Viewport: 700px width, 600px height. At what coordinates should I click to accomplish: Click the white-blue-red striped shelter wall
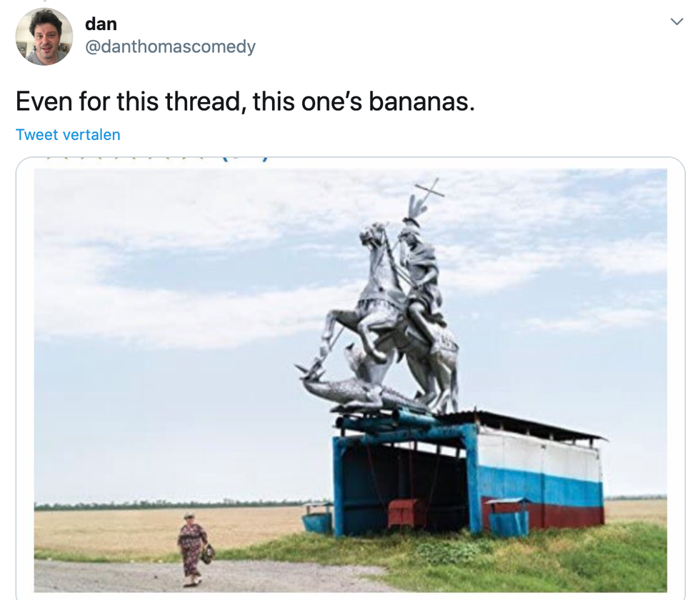tap(540, 480)
